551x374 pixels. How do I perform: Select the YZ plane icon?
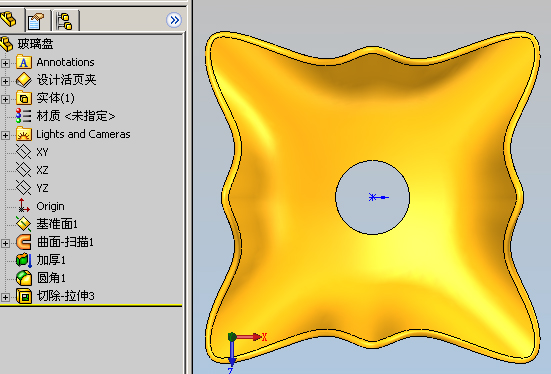24,188
